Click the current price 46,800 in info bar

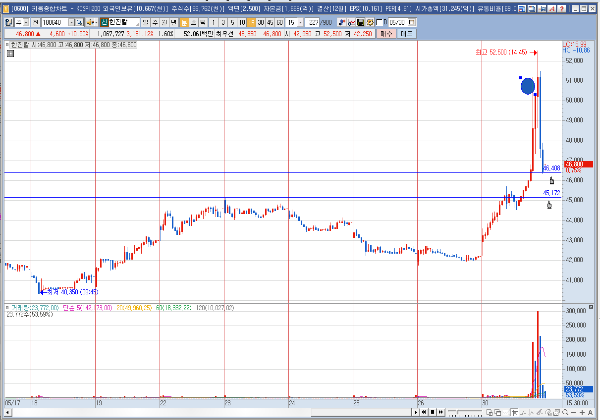pyautogui.click(x=26, y=34)
